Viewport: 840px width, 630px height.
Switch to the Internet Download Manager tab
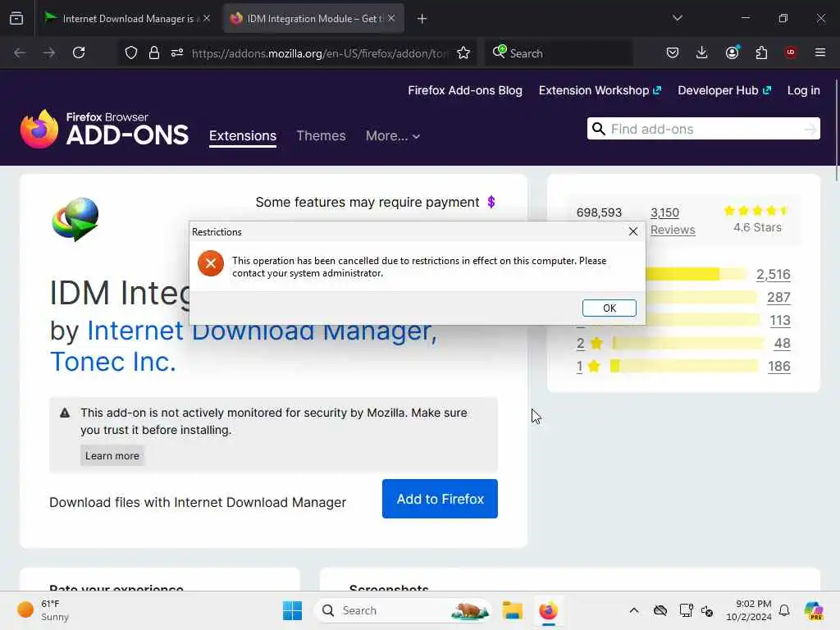127,19
